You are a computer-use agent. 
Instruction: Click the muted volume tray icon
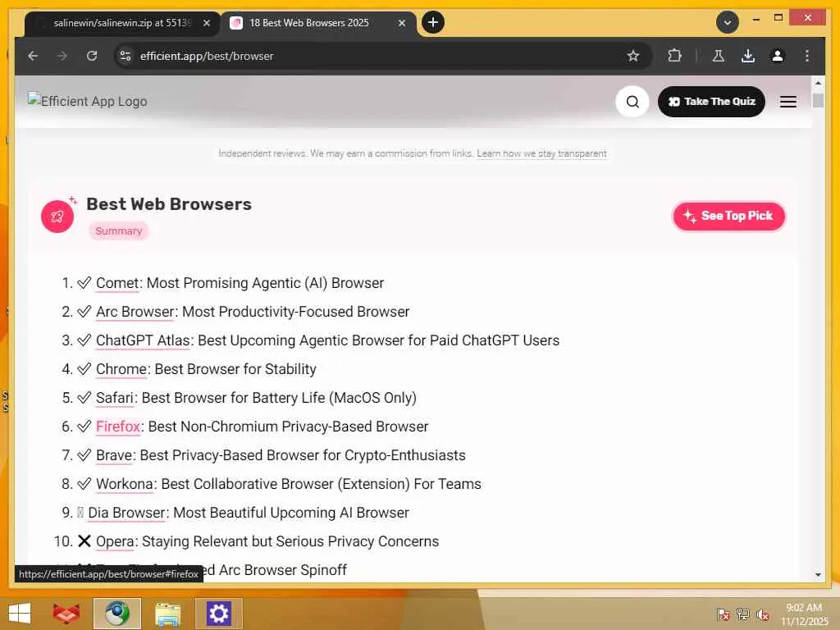763,614
